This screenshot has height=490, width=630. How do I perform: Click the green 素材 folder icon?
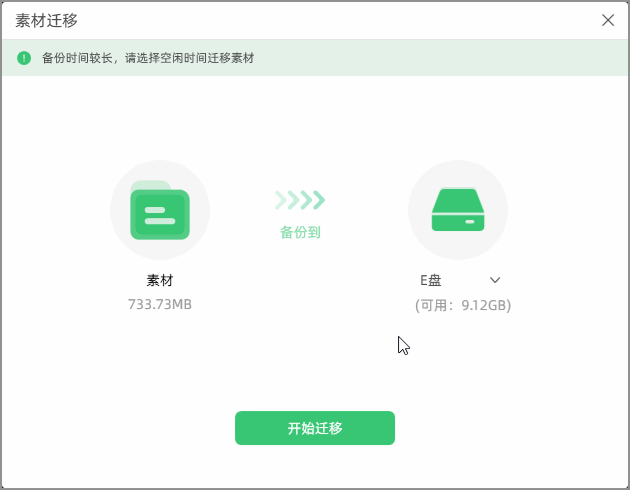(x=160, y=210)
